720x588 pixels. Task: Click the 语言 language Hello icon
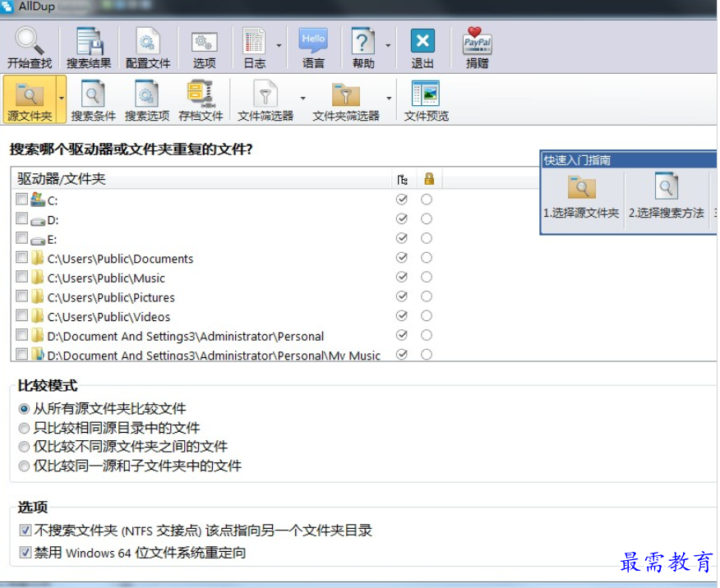tap(313, 48)
